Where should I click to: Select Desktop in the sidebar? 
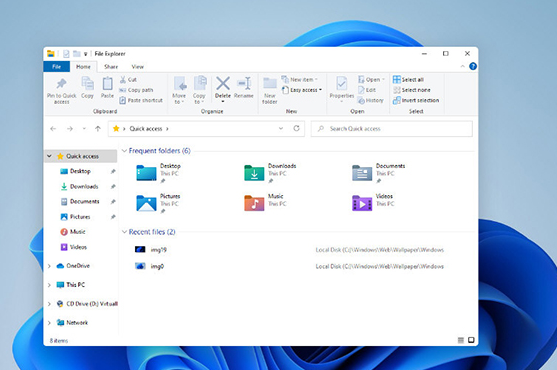tap(81, 171)
